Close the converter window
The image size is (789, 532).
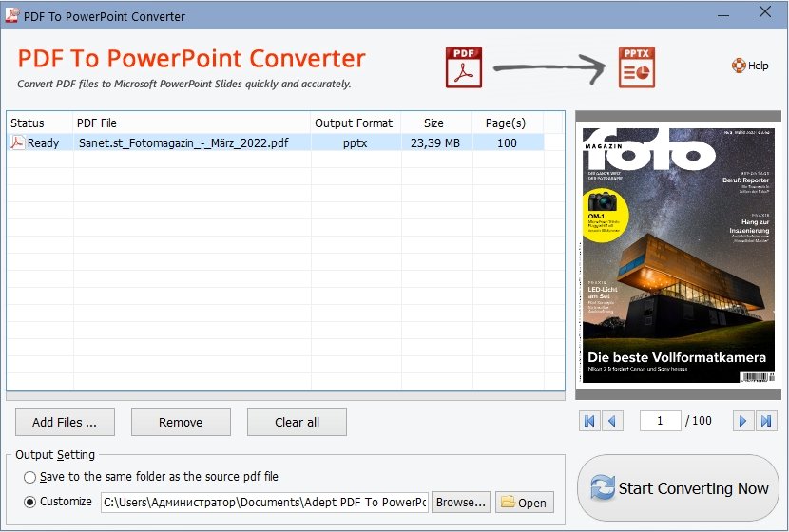tap(765, 12)
